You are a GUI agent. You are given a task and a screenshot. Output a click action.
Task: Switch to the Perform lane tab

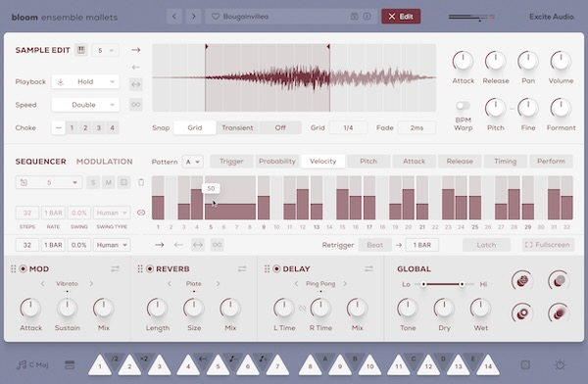551,162
